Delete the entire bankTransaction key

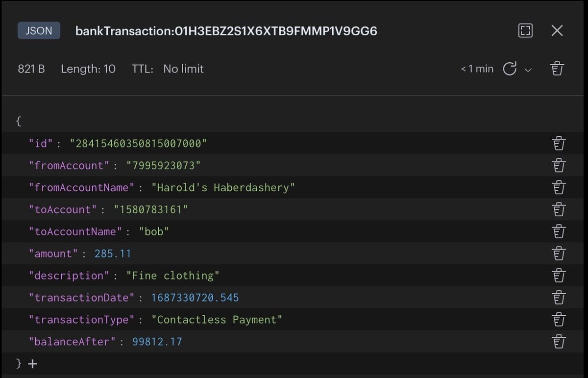point(557,69)
